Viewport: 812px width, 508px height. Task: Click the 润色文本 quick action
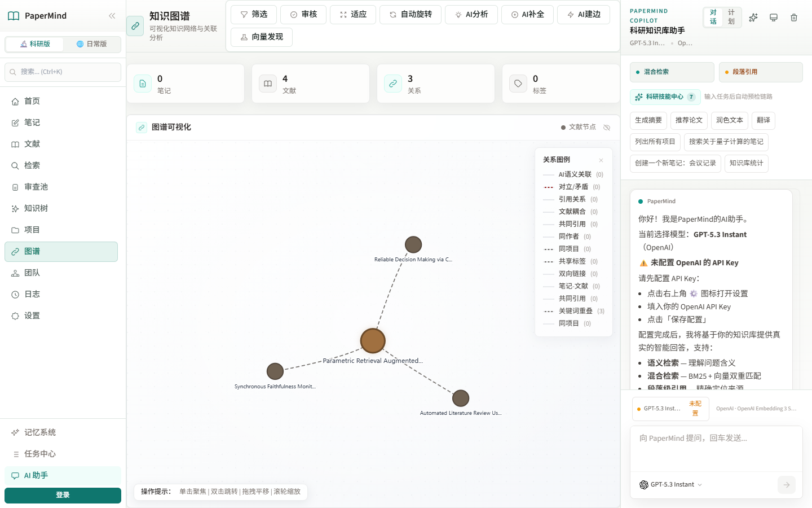click(730, 120)
